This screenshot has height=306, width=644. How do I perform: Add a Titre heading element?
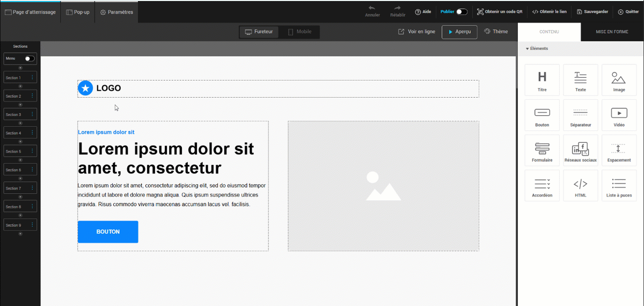(x=542, y=80)
